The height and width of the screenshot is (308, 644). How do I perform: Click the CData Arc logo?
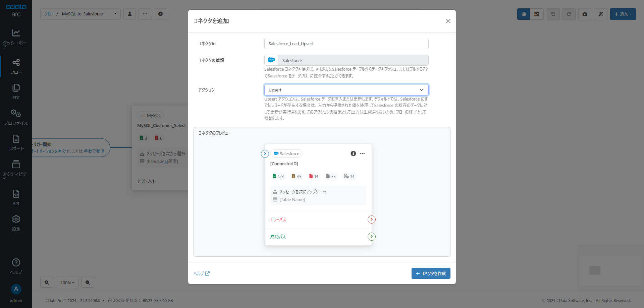tap(16, 10)
